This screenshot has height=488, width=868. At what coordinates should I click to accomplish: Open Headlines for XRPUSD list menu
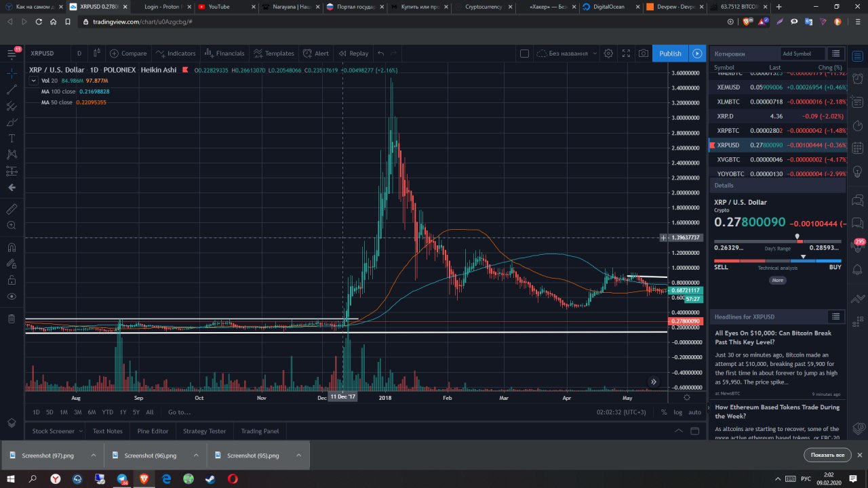coord(836,317)
